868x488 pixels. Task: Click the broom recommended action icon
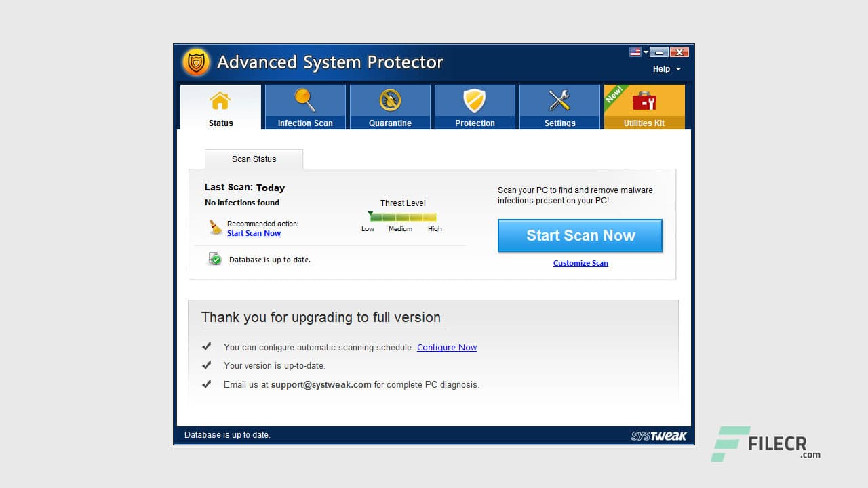coord(215,228)
